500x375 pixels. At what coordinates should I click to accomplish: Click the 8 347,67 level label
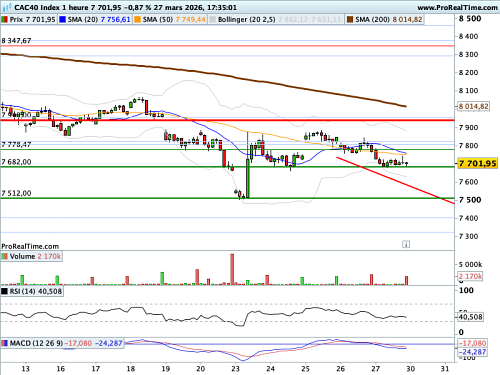pyautogui.click(x=16, y=41)
